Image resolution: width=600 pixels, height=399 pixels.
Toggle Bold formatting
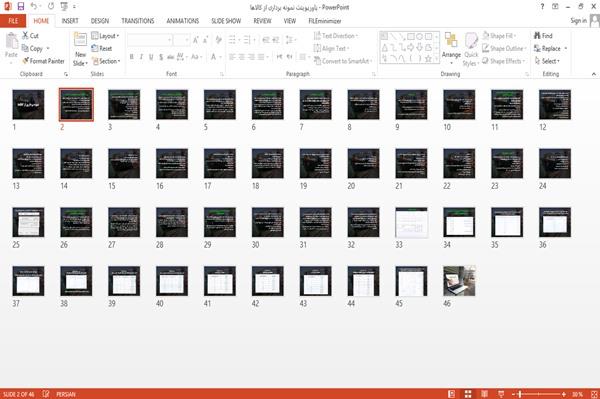coord(132,57)
